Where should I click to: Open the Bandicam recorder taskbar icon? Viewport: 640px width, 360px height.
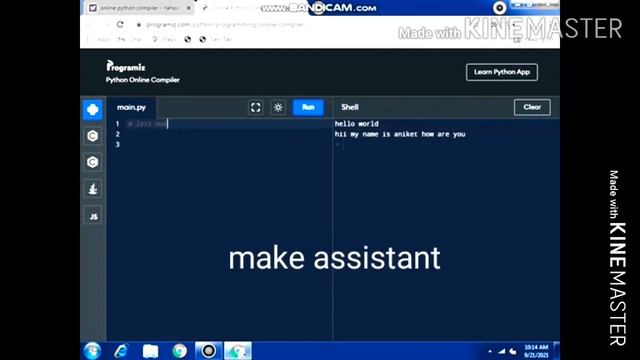(209, 351)
